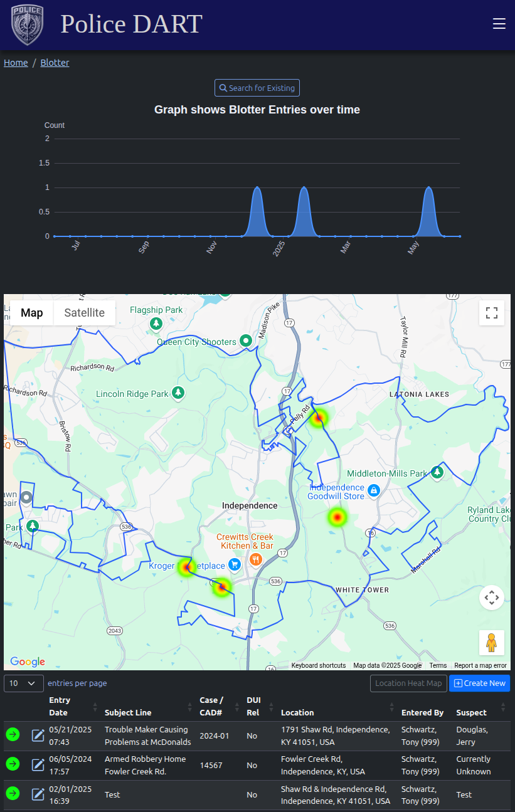Click the Police badge logo
The height and width of the screenshot is (812, 515).
pyautogui.click(x=27, y=25)
